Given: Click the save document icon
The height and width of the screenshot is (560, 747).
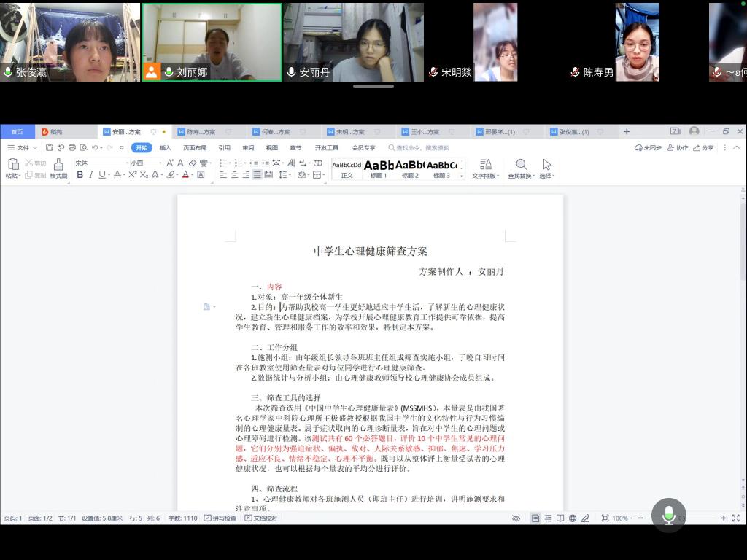Looking at the screenshot, I should (x=50, y=148).
